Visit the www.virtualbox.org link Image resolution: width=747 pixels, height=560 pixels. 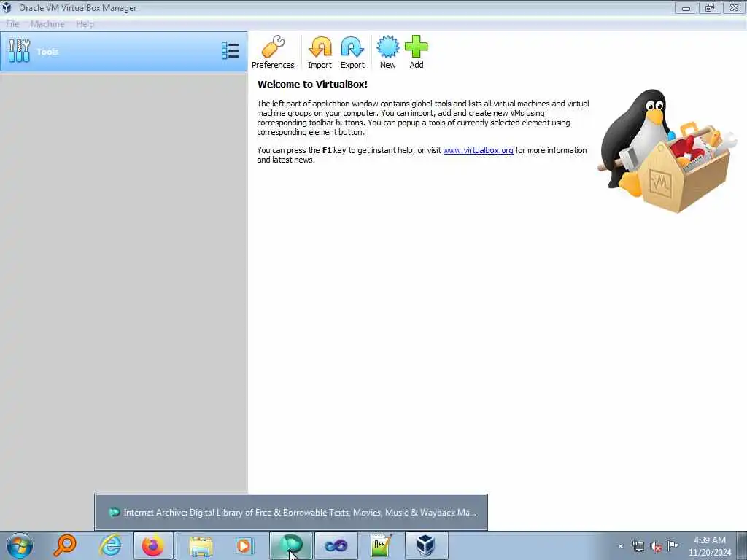point(478,150)
